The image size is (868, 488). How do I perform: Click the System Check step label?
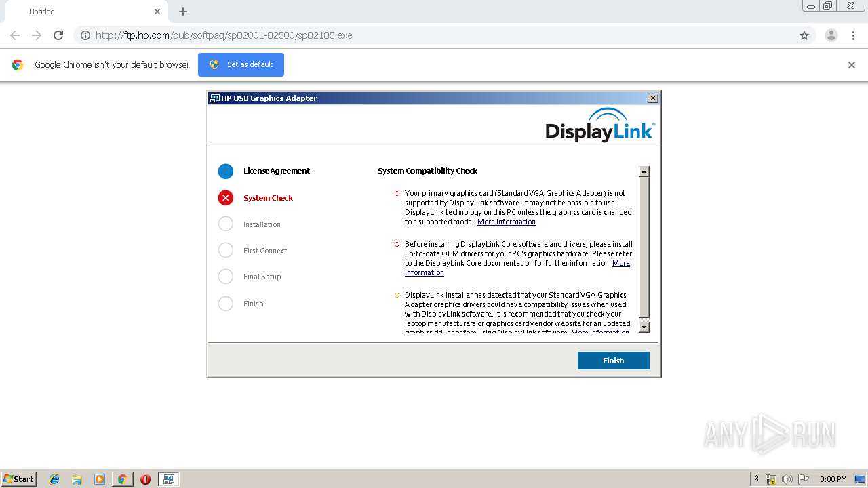269,198
